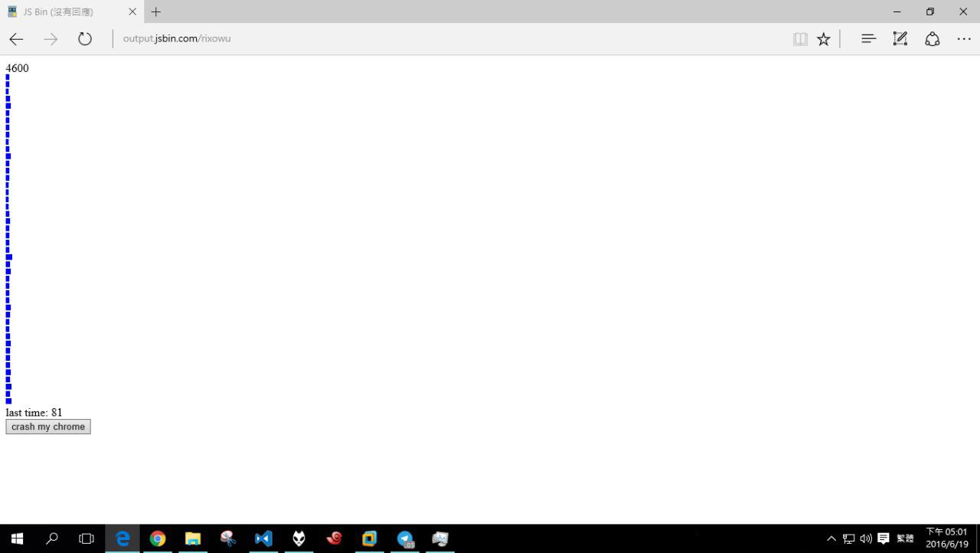
Task: Open reading view book icon
Action: [800, 39]
